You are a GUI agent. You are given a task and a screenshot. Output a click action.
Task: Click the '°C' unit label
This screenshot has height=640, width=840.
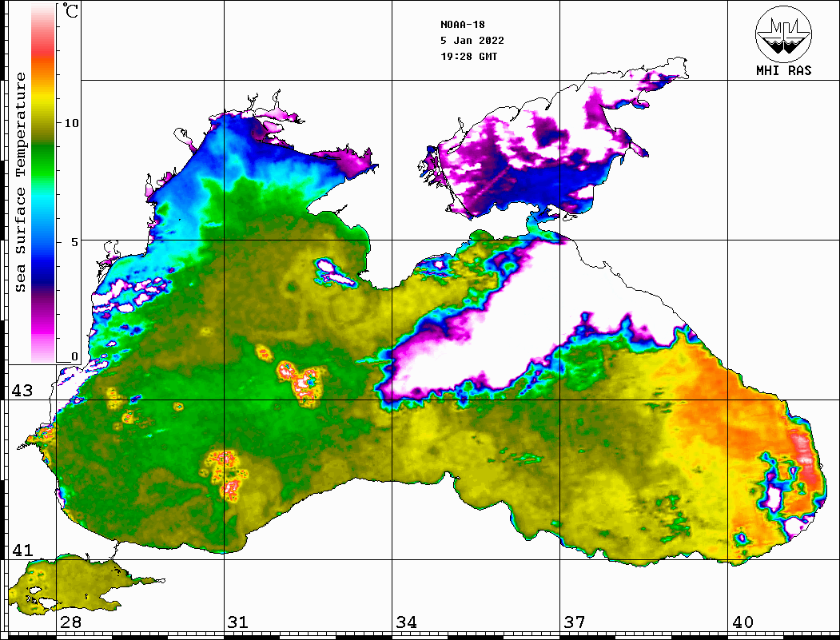click(70, 10)
